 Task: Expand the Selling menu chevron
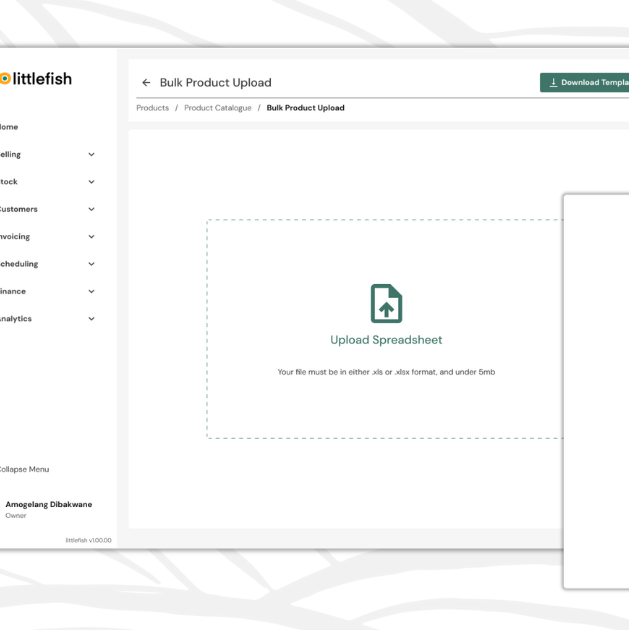pyautogui.click(x=92, y=155)
